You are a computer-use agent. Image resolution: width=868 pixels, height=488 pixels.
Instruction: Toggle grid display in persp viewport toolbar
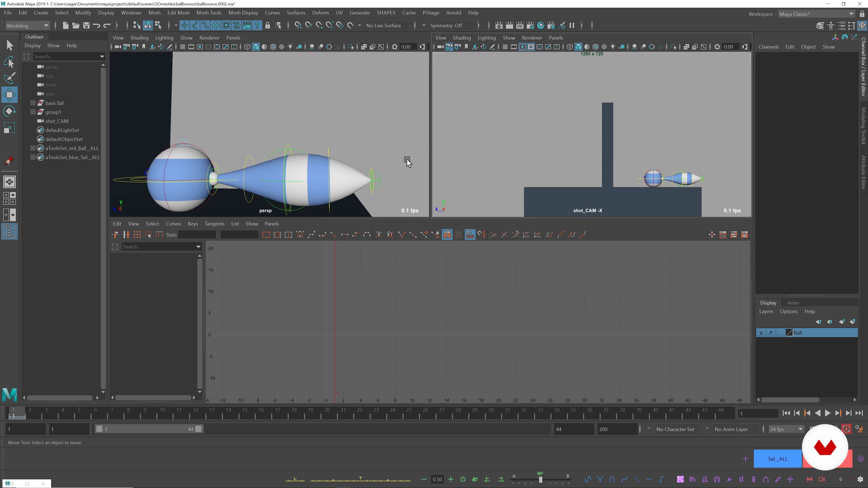coord(182,47)
